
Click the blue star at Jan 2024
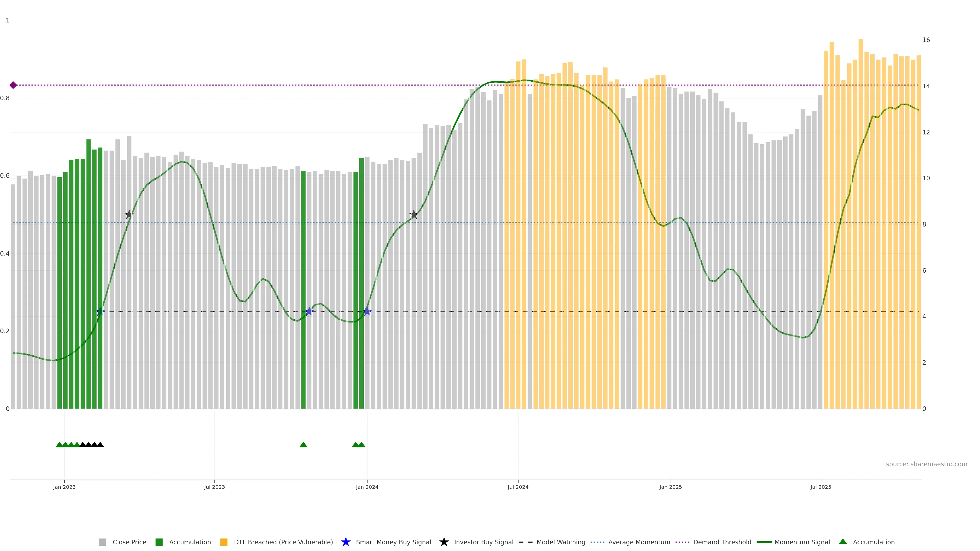[367, 311]
